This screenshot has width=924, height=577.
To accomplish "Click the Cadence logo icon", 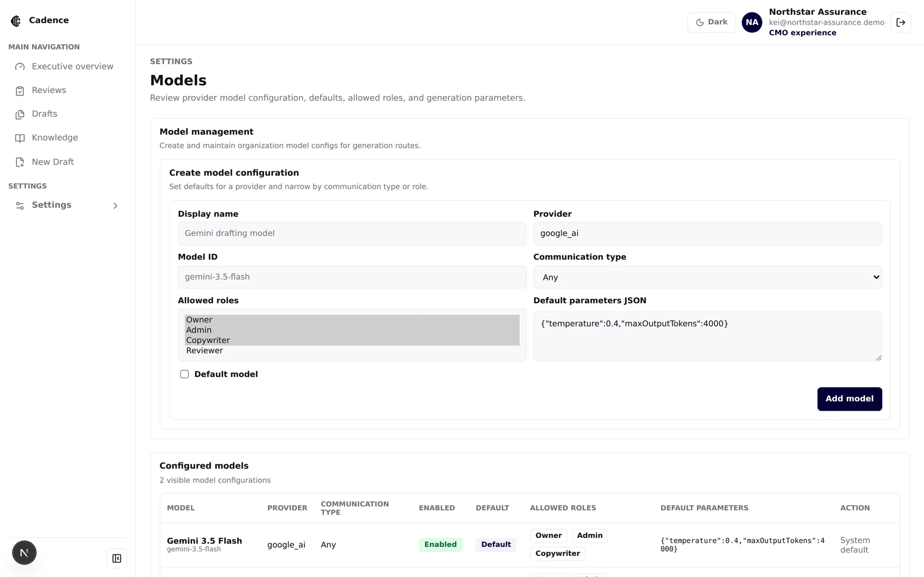I will click(x=16, y=21).
